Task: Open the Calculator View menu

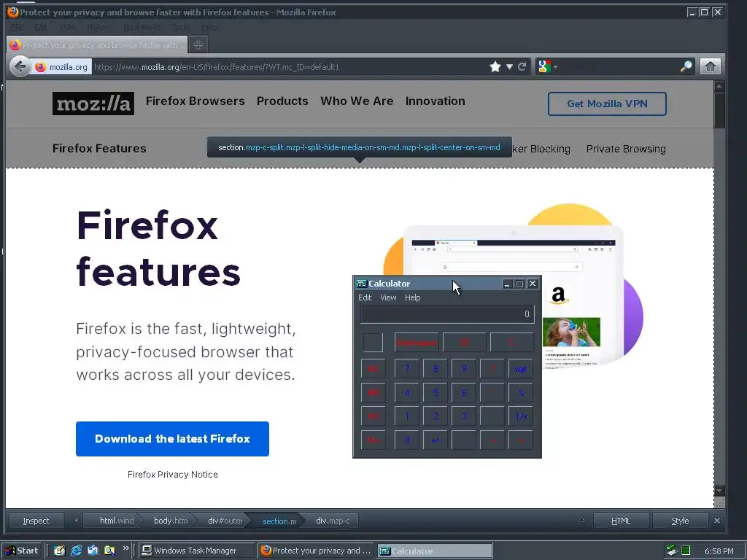Action: click(388, 297)
